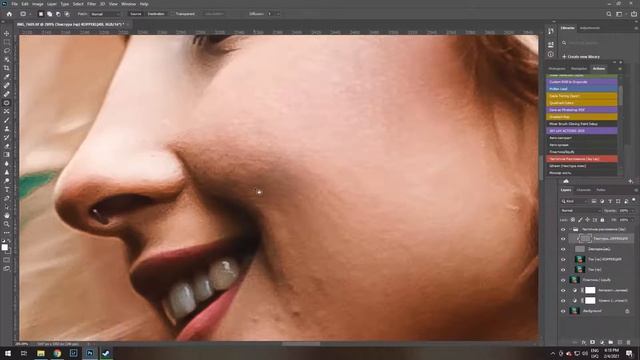Click Create new library
640x360 pixels.
click(581, 57)
